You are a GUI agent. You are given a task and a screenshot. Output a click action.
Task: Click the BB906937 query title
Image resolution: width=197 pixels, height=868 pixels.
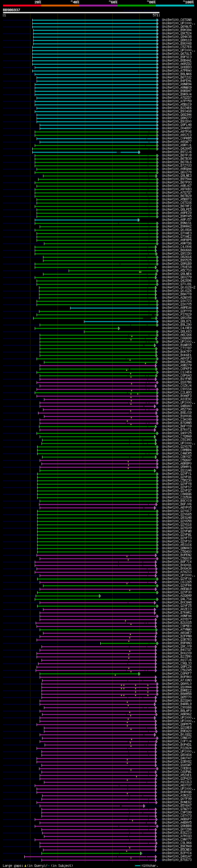coord(11,10)
